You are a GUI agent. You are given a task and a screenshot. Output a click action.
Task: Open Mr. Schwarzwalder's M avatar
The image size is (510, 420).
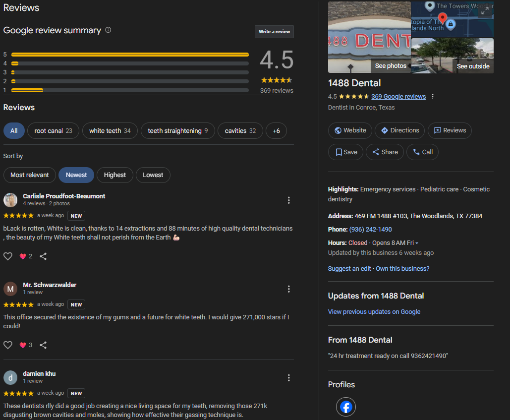(x=10, y=289)
